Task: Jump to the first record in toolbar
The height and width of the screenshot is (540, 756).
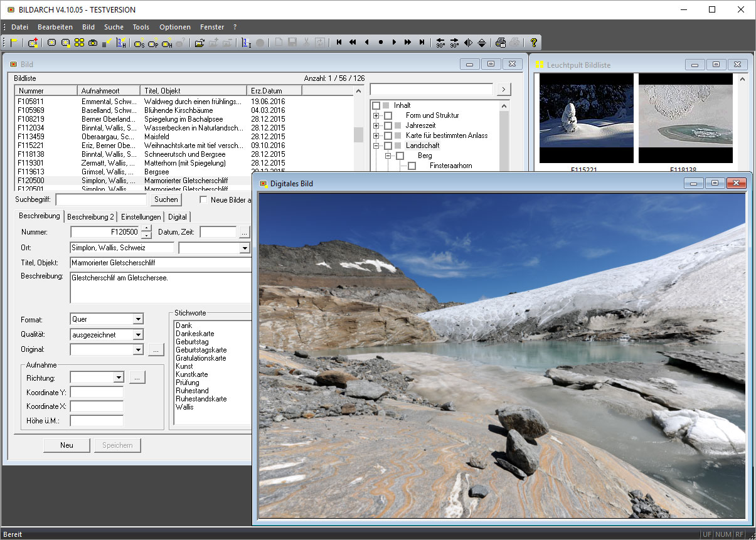Action: point(339,43)
